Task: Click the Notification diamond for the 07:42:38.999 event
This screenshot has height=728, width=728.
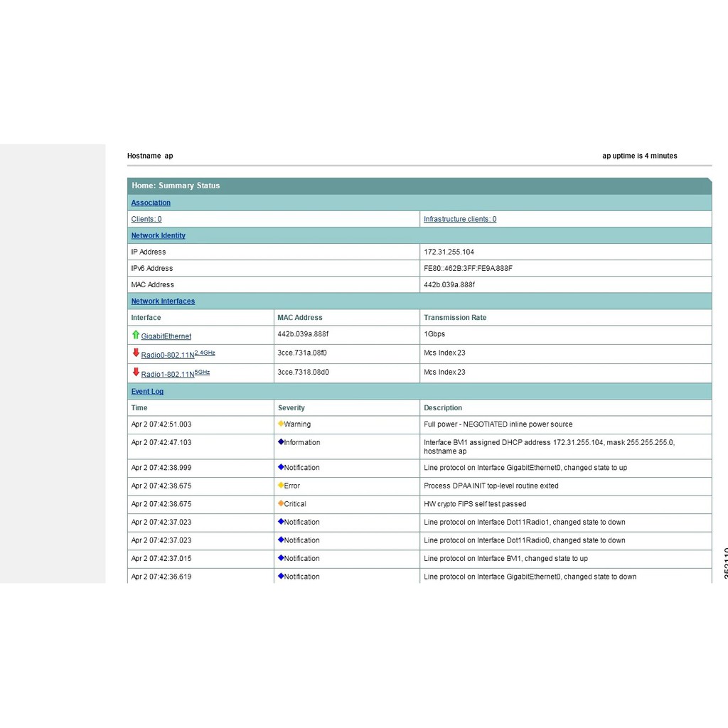Action: (281, 467)
